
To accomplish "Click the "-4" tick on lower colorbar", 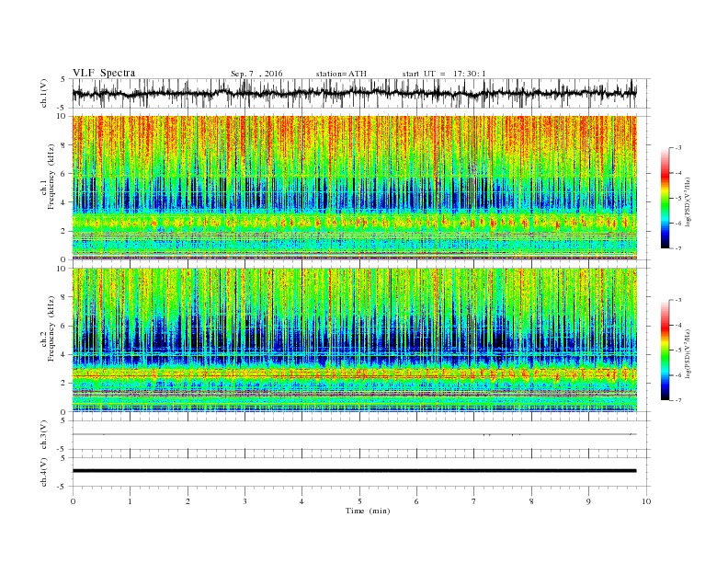I will tap(678, 325).
